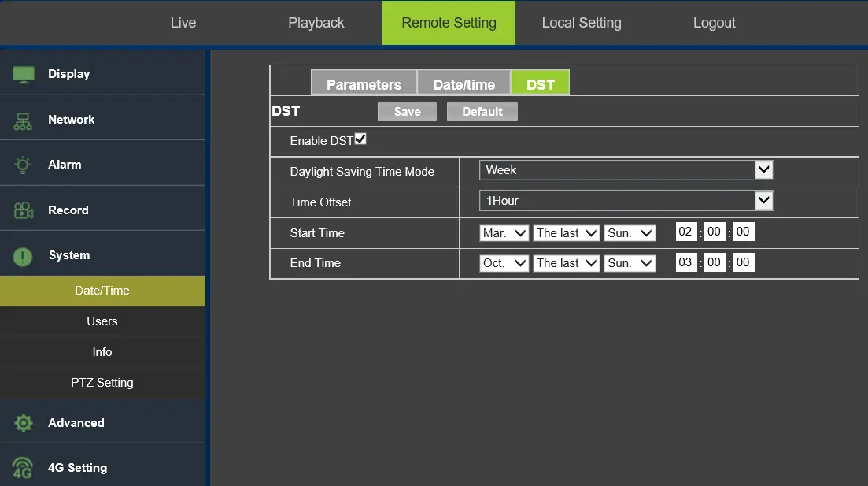Viewport: 868px width, 486px height.
Task: Click the End Time label
Action: [x=316, y=263]
